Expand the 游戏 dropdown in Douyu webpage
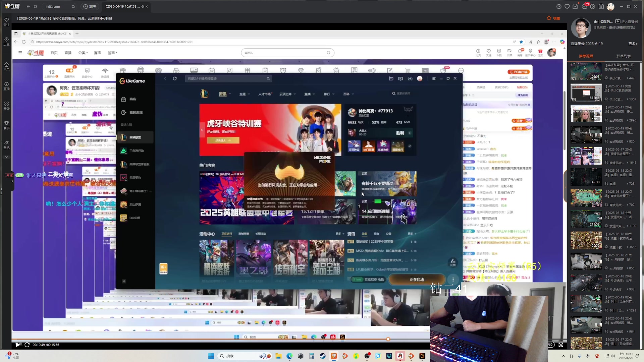 [x=112, y=53]
